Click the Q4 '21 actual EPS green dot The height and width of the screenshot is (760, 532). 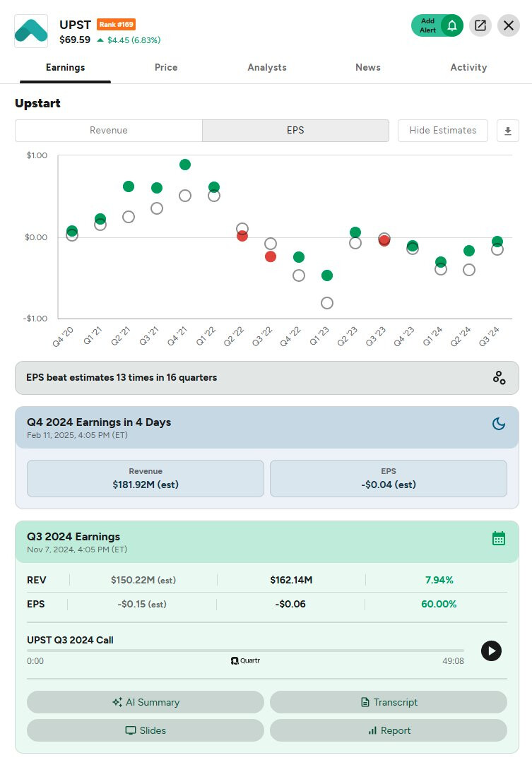(x=185, y=165)
